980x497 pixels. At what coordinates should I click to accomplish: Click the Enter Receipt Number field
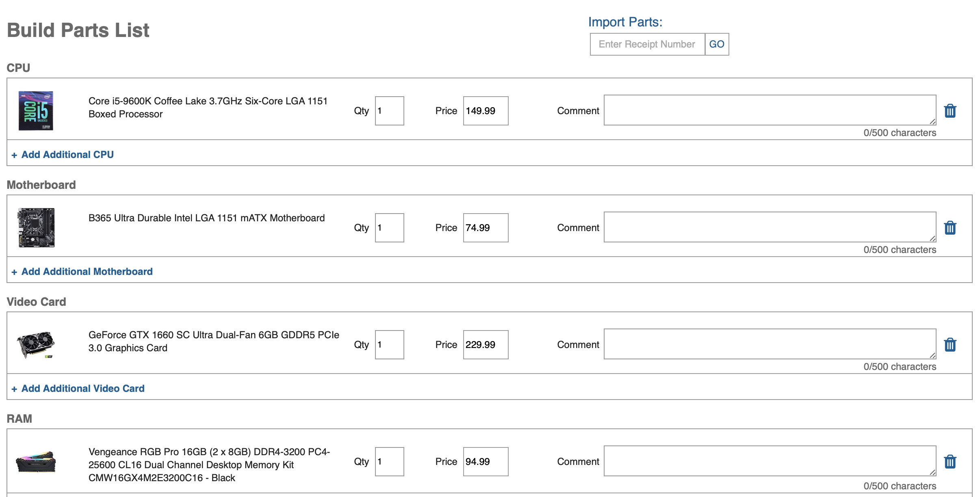[647, 44]
